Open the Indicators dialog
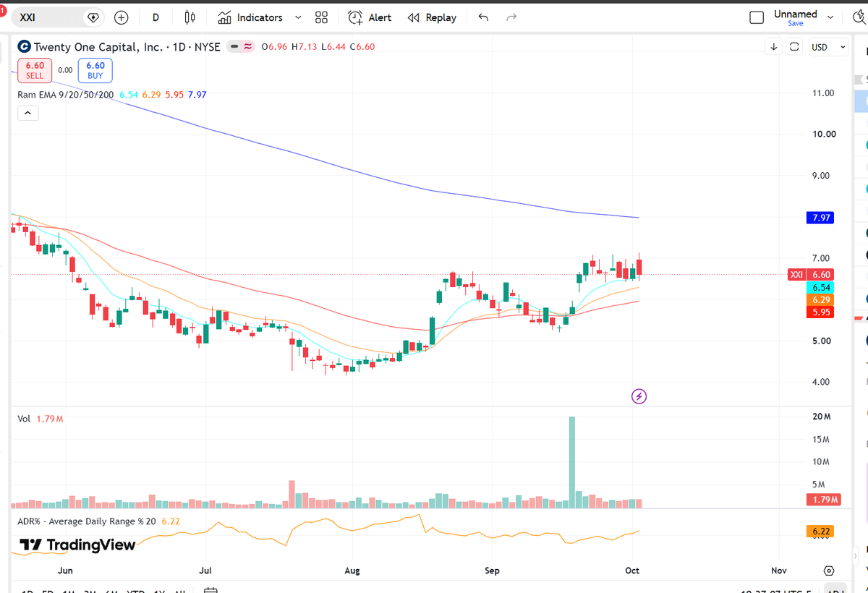 tap(250, 17)
